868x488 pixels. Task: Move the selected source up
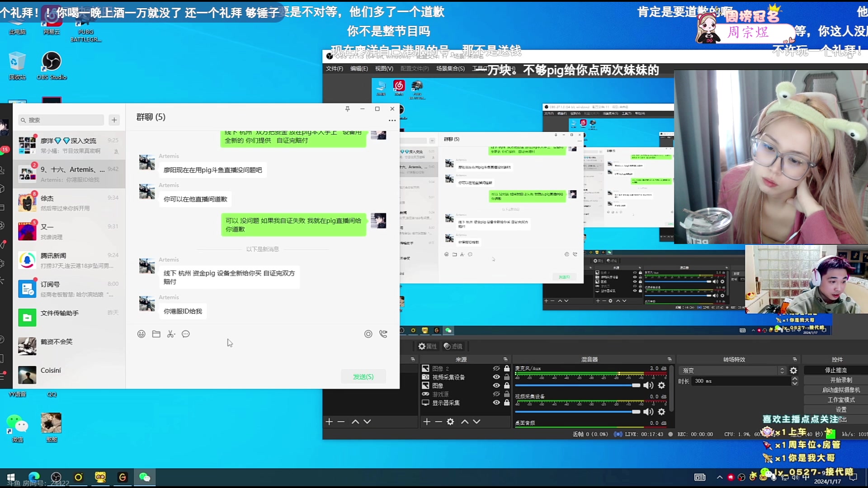click(465, 422)
